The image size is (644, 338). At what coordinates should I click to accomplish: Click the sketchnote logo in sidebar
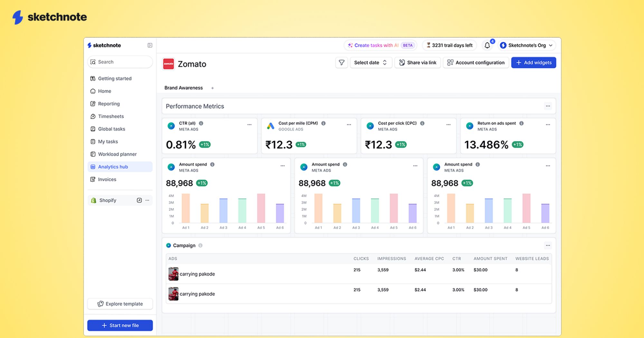point(104,45)
